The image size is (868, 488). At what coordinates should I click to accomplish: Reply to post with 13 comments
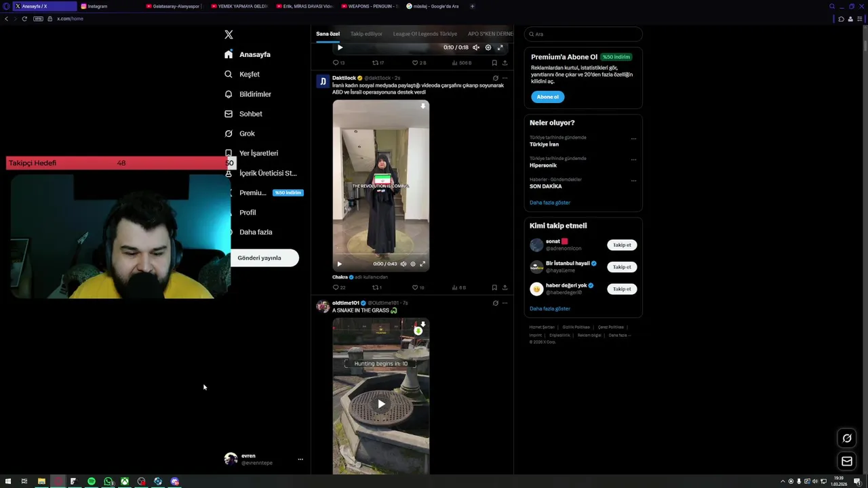pos(338,62)
